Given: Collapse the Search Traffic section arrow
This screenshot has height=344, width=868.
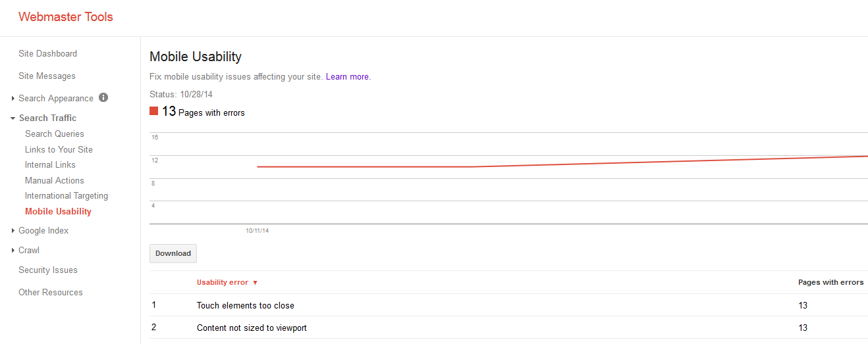Looking at the screenshot, I should 13,118.
